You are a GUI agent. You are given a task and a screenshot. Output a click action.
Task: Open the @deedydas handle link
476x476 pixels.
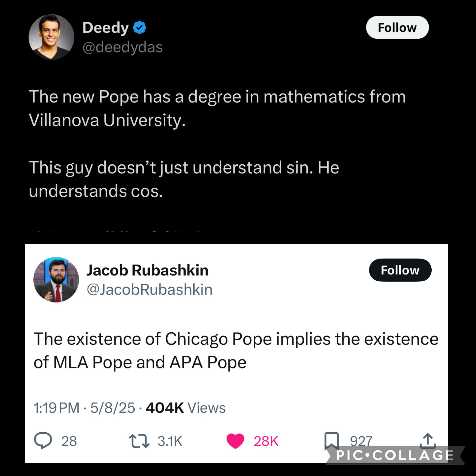click(122, 47)
